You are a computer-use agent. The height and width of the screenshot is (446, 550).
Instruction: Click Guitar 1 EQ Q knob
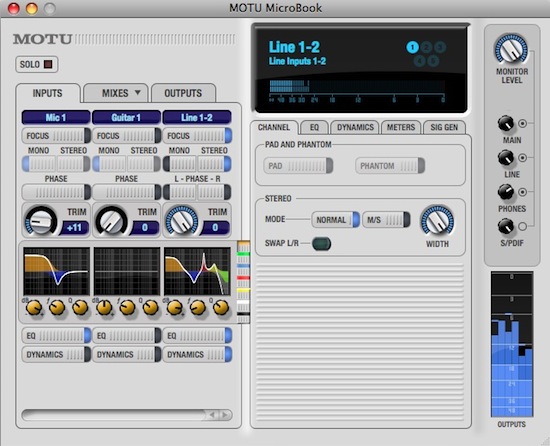tap(151, 308)
